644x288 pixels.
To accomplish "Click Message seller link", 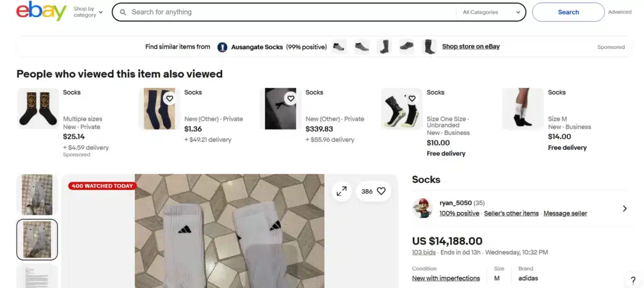I will pos(565,213).
